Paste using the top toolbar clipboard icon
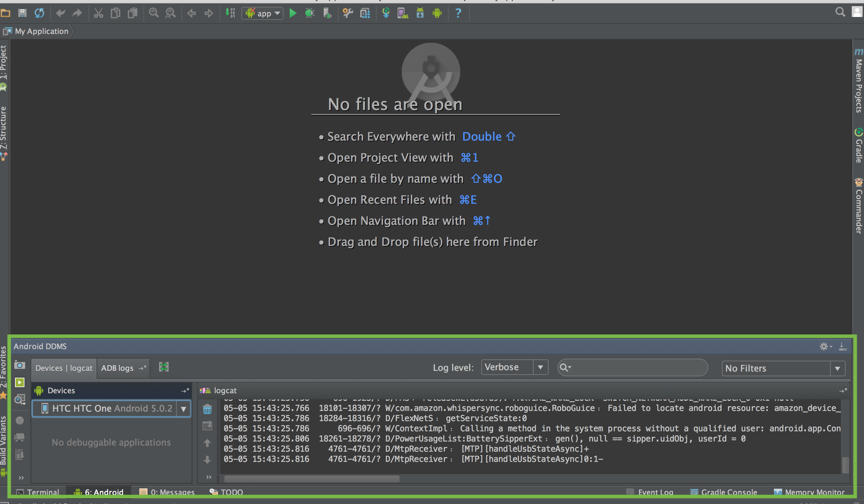Screen dimensions: 864x504 coord(132,13)
